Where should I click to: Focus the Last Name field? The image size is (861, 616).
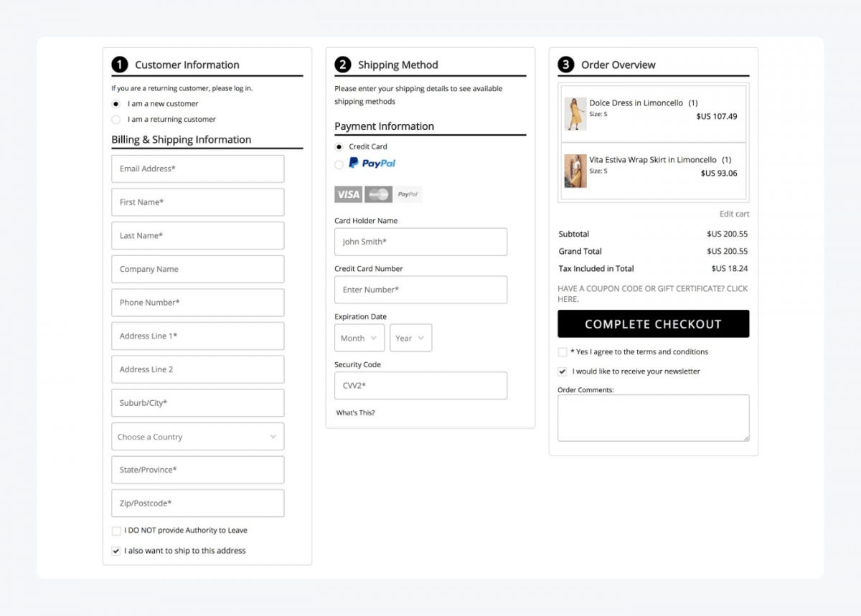click(198, 236)
